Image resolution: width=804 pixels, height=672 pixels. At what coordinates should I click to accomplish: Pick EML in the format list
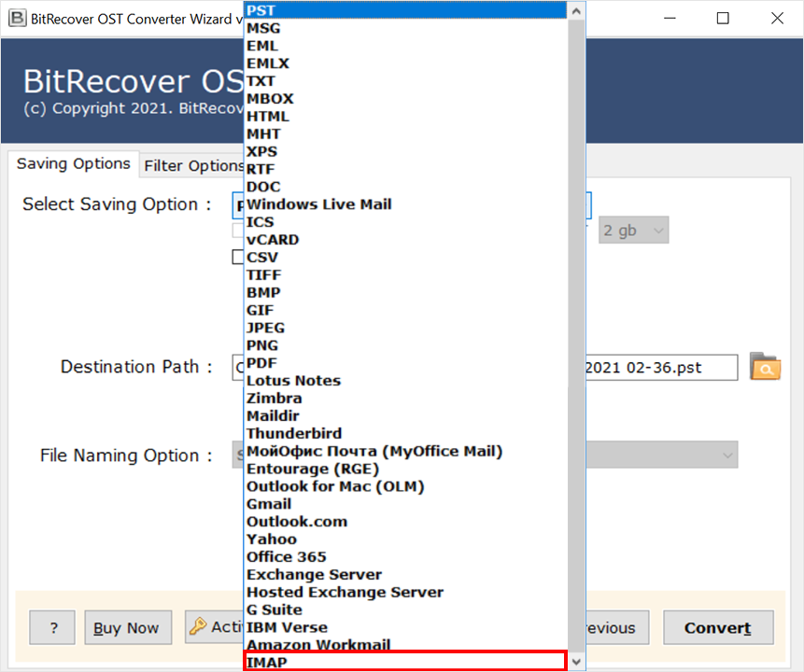pyautogui.click(x=405, y=46)
